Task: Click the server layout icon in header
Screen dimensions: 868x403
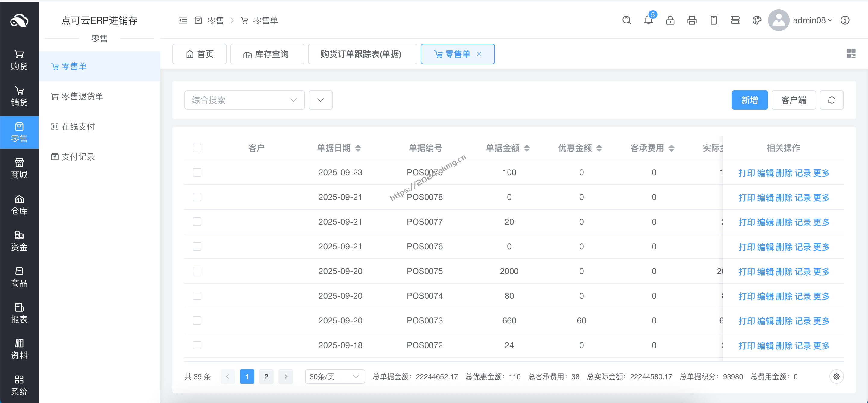Action: pos(735,20)
